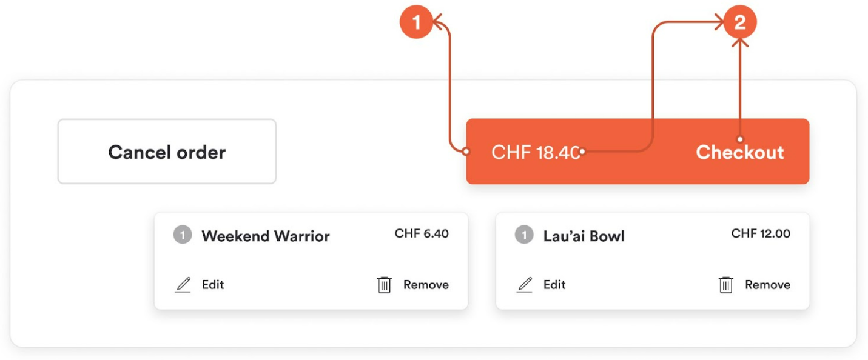Click the CHF 12.00 item price
Screen dimensions: 868x360
pyautogui.click(x=761, y=233)
